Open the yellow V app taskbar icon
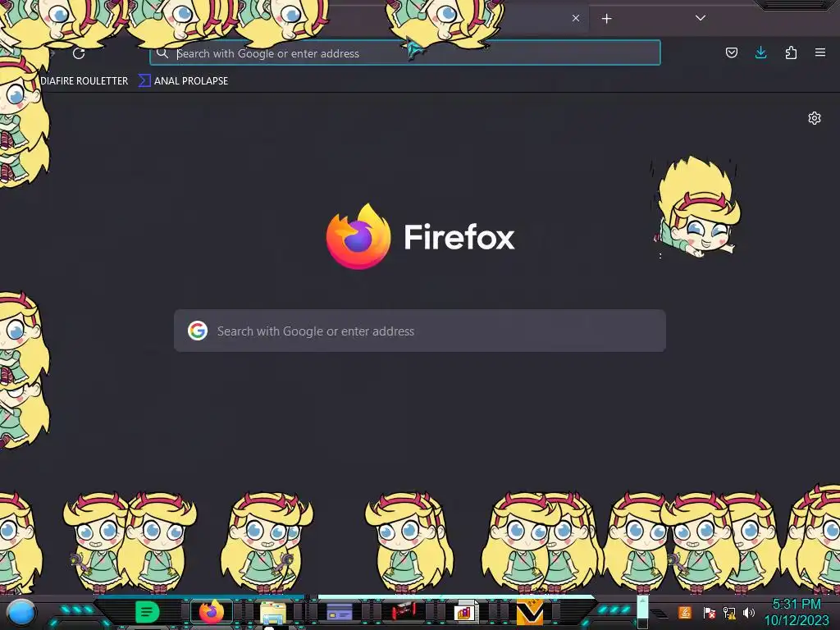Image resolution: width=840 pixels, height=630 pixels. tap(530, 612)
